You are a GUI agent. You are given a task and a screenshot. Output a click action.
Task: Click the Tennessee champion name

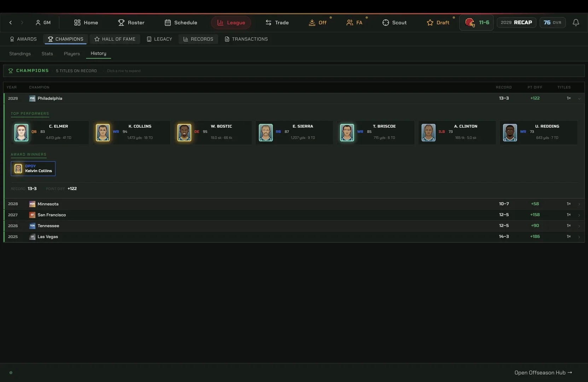(x=48, y=226)
